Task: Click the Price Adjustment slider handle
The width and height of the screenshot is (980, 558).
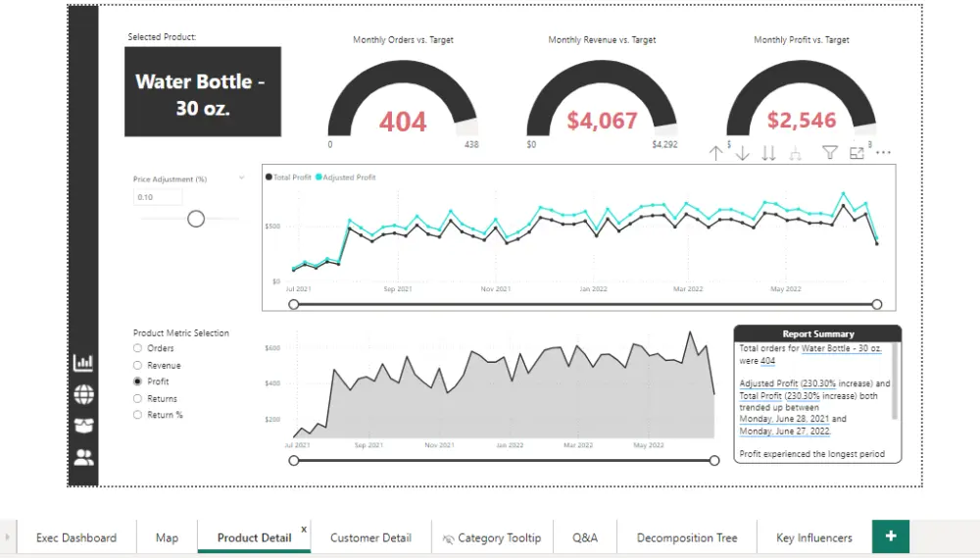Action: [x=196, y=219]
